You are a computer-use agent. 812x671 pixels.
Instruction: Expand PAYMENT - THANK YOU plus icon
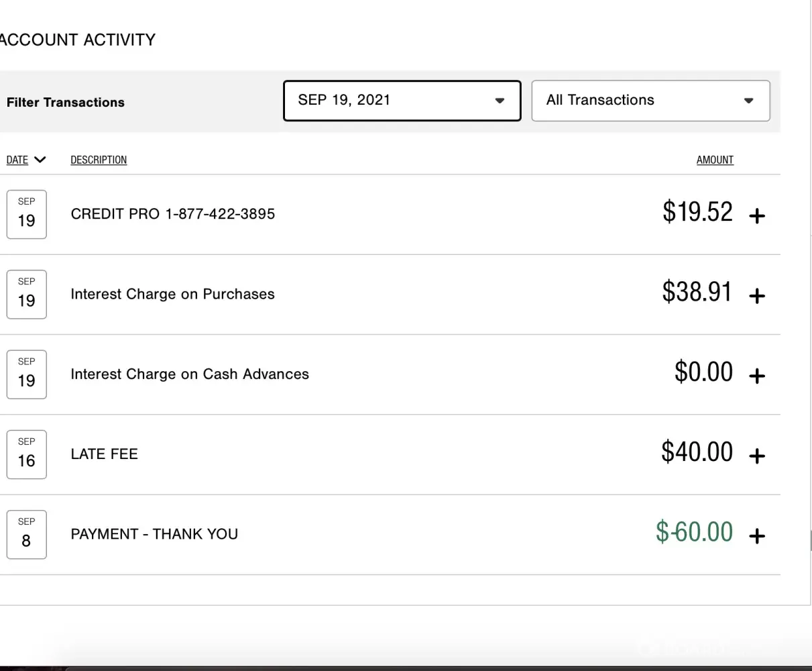756,536
